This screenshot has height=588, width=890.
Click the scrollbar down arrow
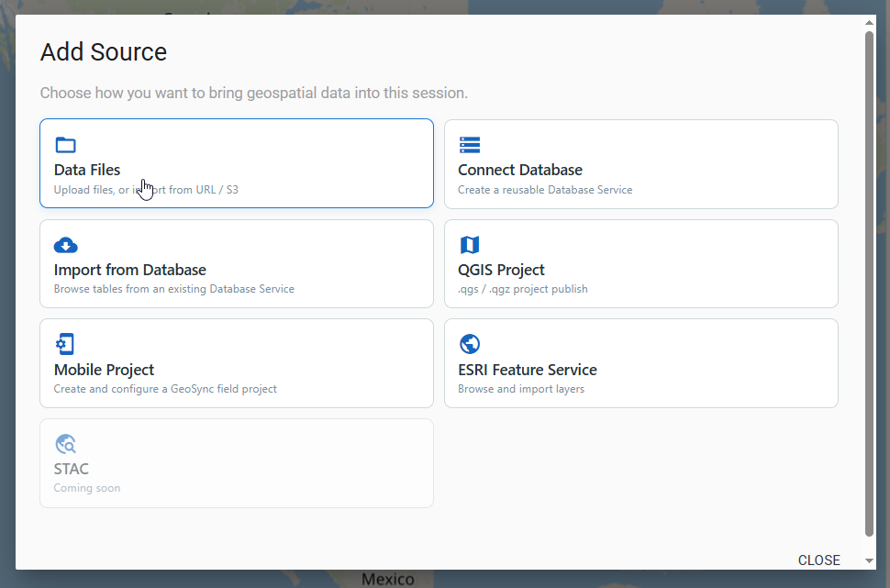point(869,560)
